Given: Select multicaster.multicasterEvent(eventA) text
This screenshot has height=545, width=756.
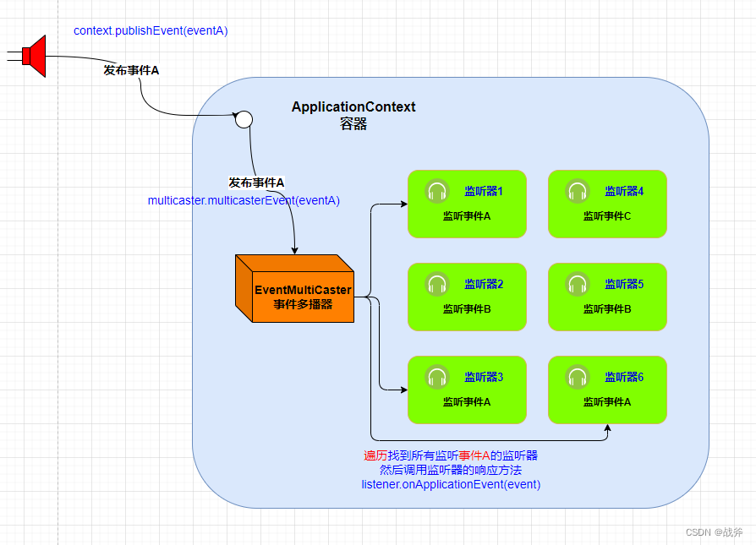Looking at the screenshot, I should coord(244,200).
